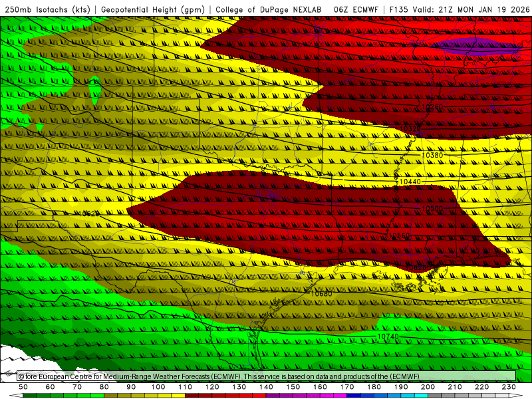Screen dimensions: 532x399
Task: Click the 130 value on the color scale
Action: pyautogui.click(x=239, y=387)
